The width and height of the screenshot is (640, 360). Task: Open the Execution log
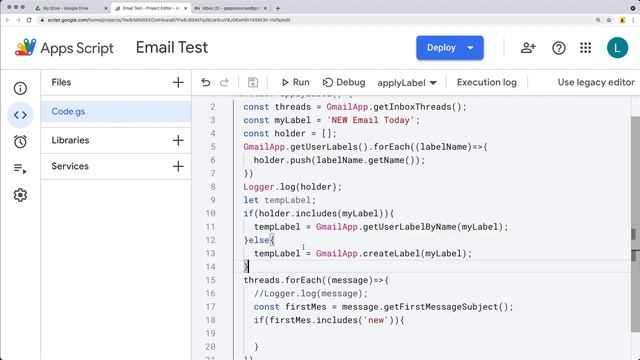(487, 82)
